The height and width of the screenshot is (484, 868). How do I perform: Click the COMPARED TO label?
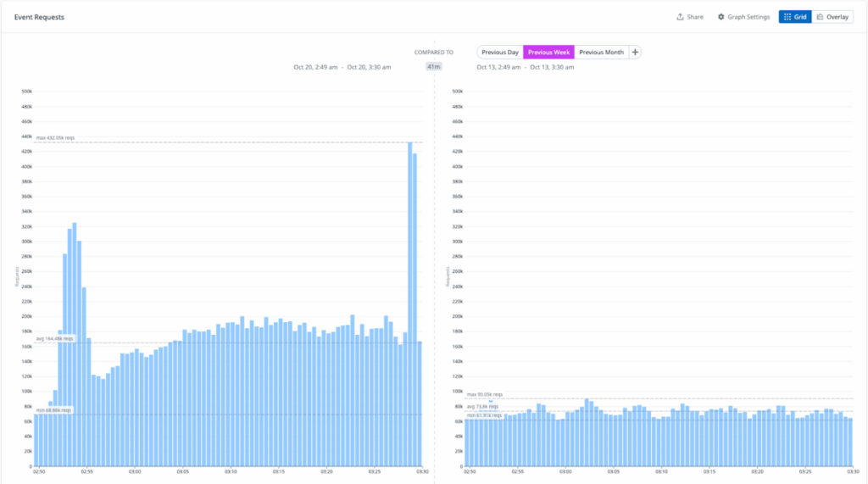point(433,53)
